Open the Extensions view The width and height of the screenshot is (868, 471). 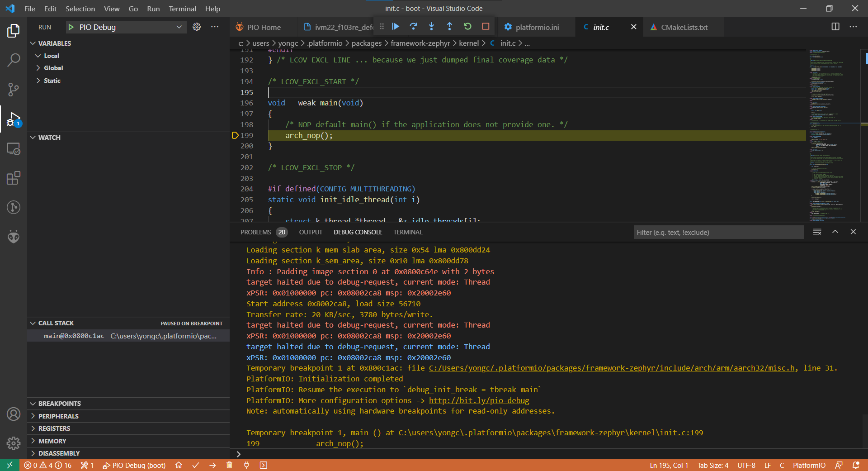click(x=14, y=178)
